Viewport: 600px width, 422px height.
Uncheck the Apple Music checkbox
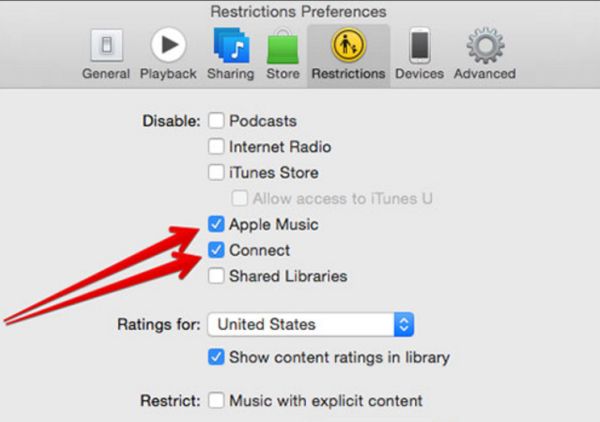click(216, 224)
